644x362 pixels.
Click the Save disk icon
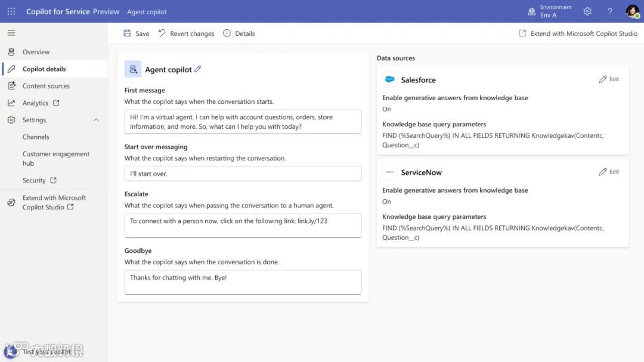128,33
